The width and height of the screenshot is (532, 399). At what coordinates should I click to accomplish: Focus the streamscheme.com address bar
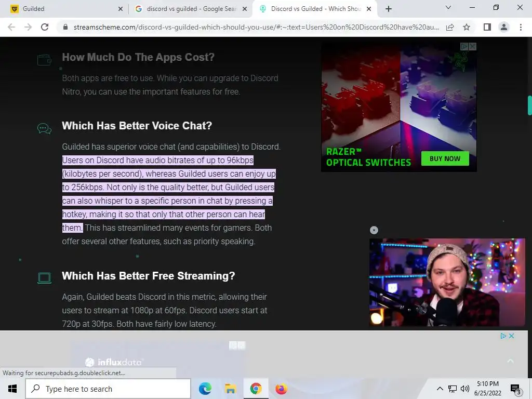tap(256, 27)
